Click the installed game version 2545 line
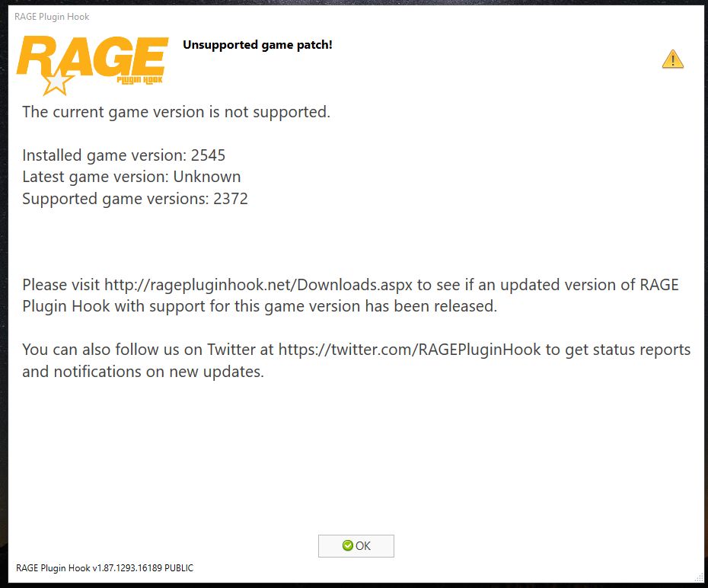The image size is (708, 588). [x=124, y=155]
